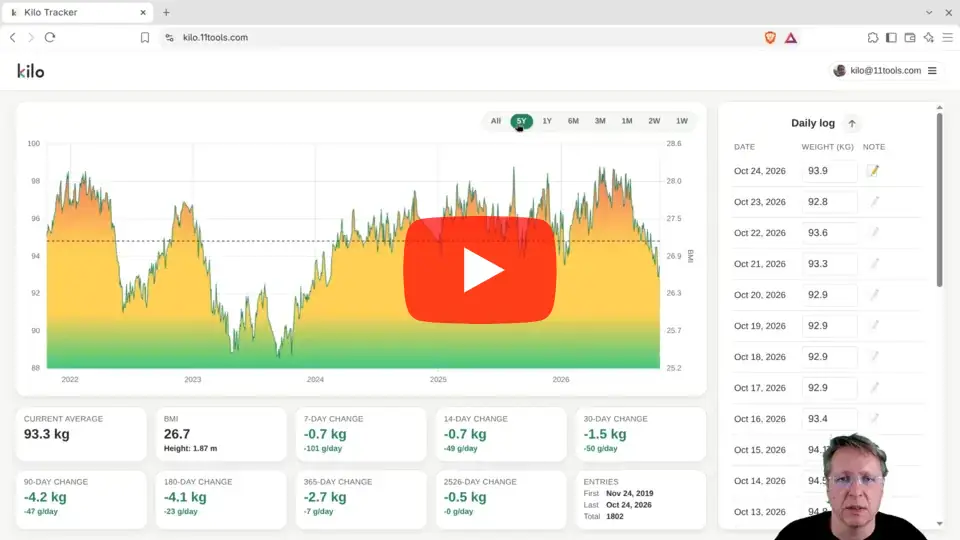Viewport: 960px width, 540px height.
Task: Select the 1M time range
Action: 627,121
